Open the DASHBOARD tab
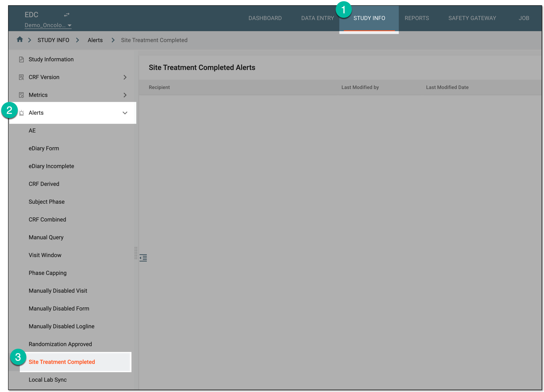Image resolution: width=544 pixels, height=392 pixels. coord(265,18)
